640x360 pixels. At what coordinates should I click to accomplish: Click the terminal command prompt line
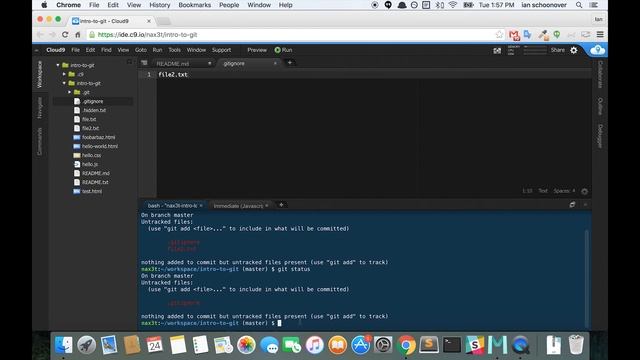pyautogui.click(x=211, y=323)
